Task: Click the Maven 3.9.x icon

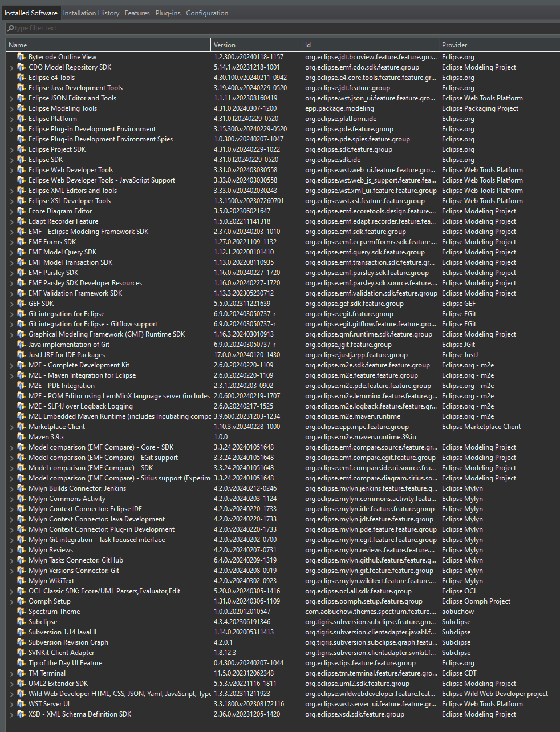Action: point(22,437)
